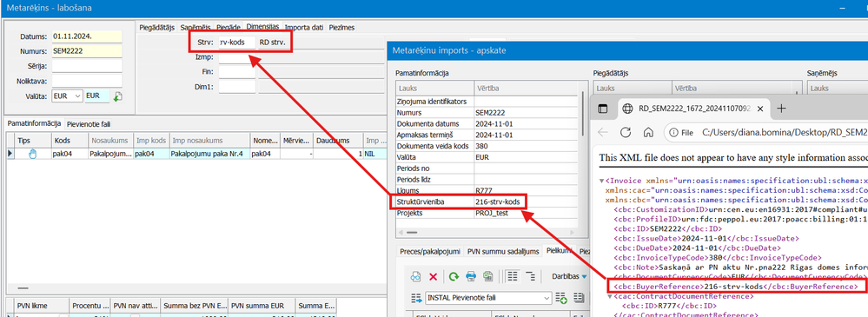This screenshot has width=868, height=317.
Task: Select the Pakalpojumu paka Nr.4 cell
Action: [x=209, y=154]
